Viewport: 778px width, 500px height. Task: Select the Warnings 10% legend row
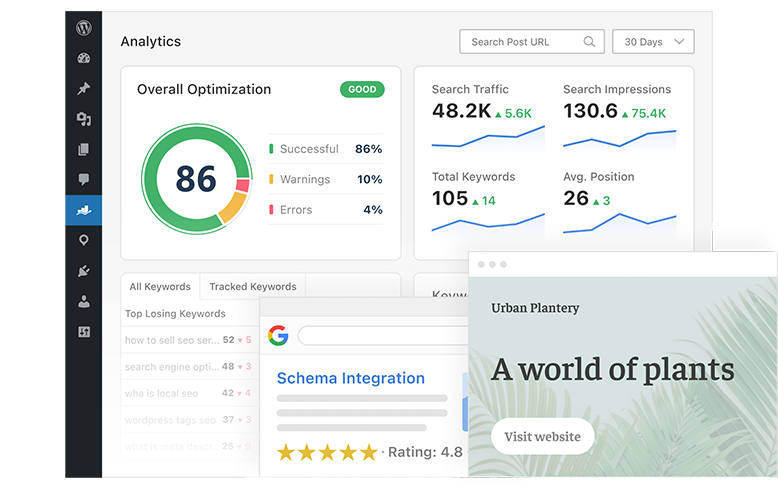325,179
